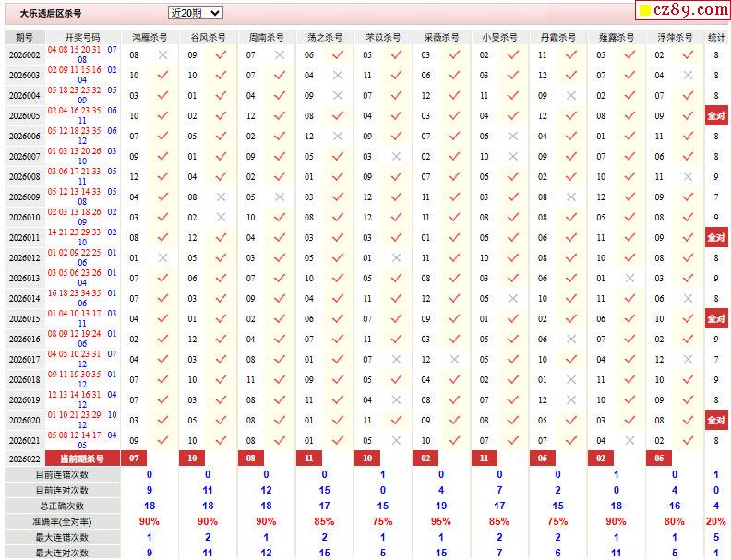Click the red 当前期杀号 label

pyautogui.click(x=82, y=459)
